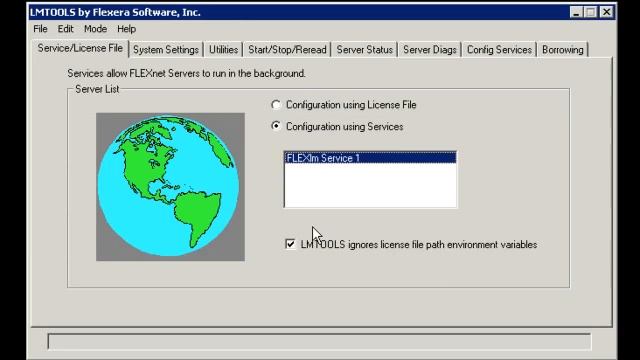Viewport: 640px width, 360px height.
Task: Toggle LMTOOLS ignores license file path checkbox
Action: [290, 244]
